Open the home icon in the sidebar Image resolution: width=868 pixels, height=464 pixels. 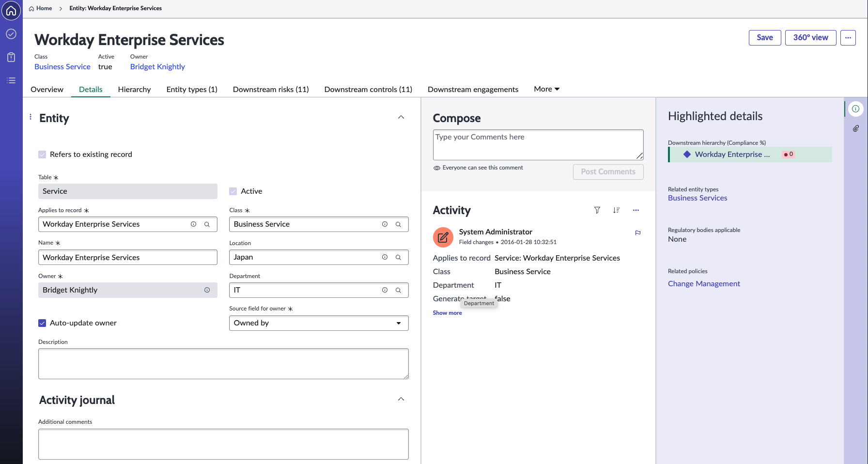(11, 11)
